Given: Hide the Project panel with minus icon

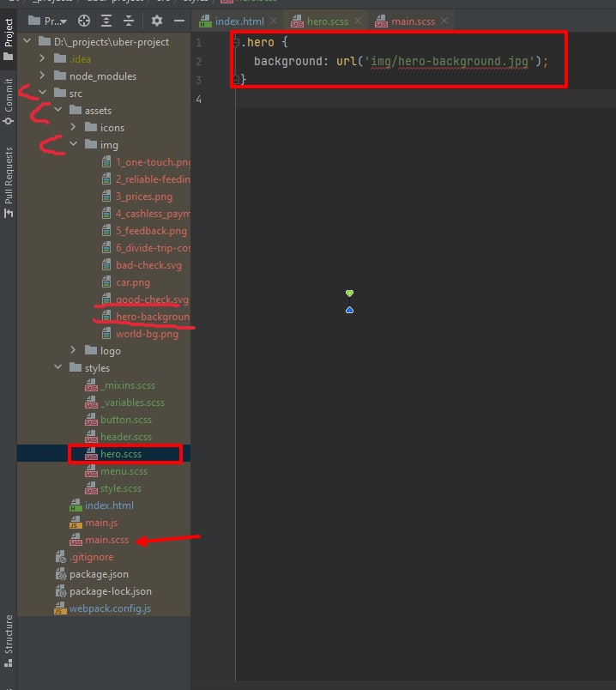Looking at the screenshot, I should pos(178,21).
